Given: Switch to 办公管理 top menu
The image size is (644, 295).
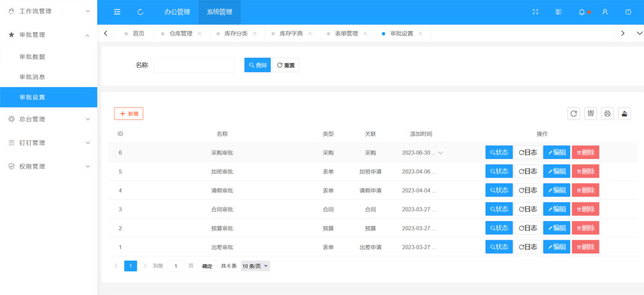Looking at the screenshot, I should [x=177, y=12].
